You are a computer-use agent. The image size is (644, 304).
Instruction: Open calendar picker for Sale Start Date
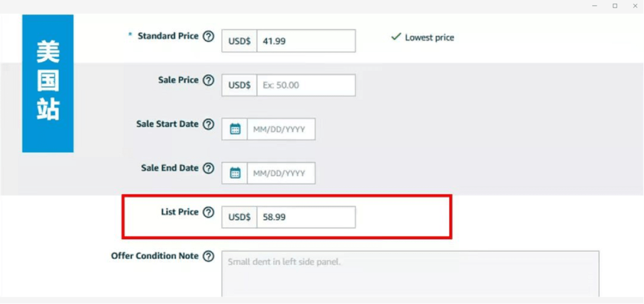tap(235, 129)
